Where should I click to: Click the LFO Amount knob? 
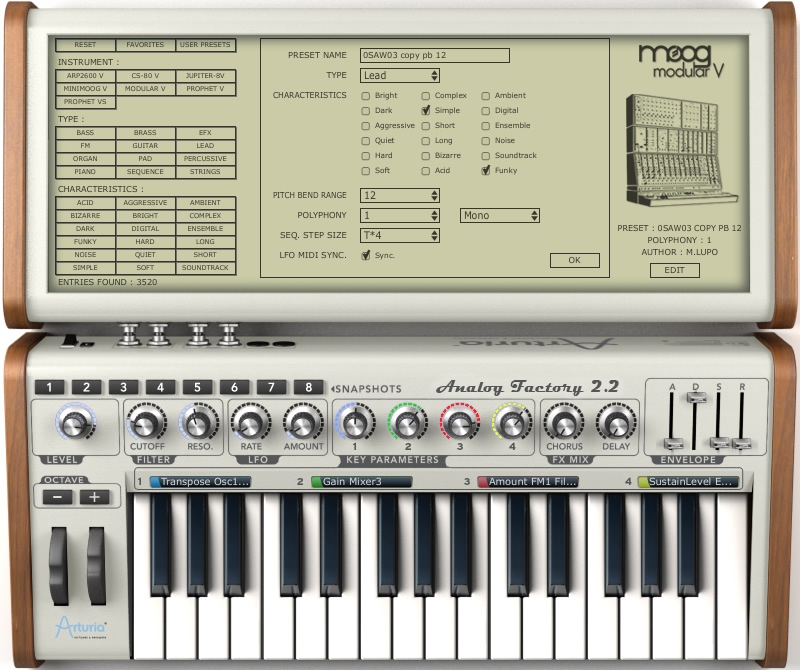pos(303,423)
